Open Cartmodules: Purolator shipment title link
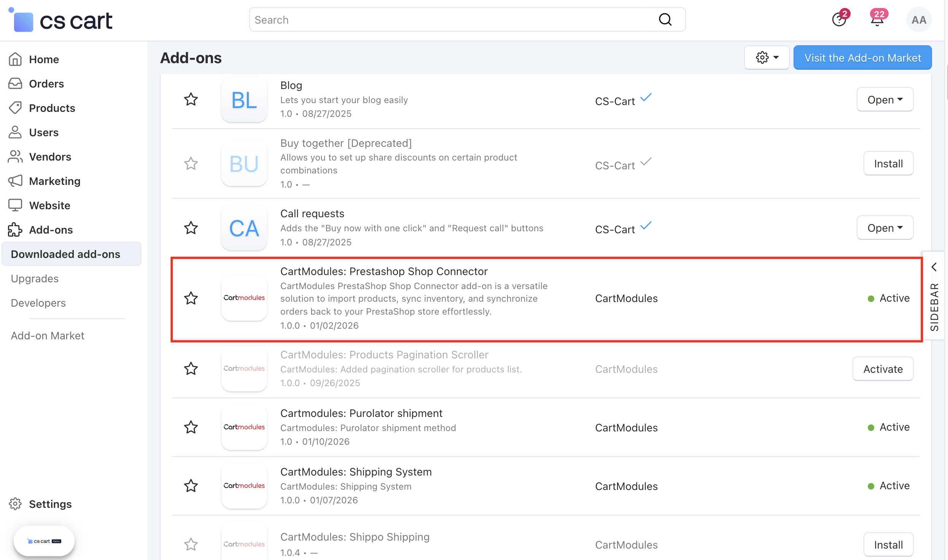Viewport: 948px width, 560px height. [361, 414]
